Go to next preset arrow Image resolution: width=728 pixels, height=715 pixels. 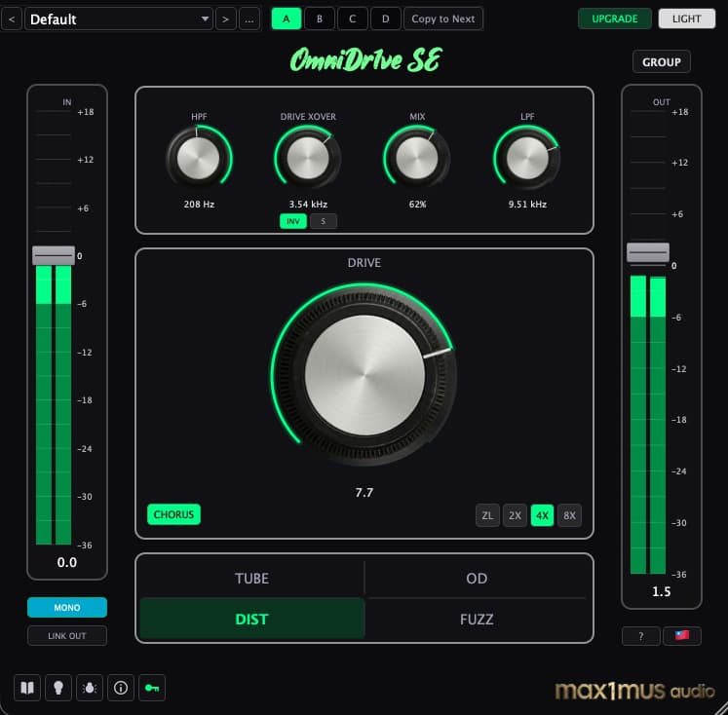(x=226, y=19)
